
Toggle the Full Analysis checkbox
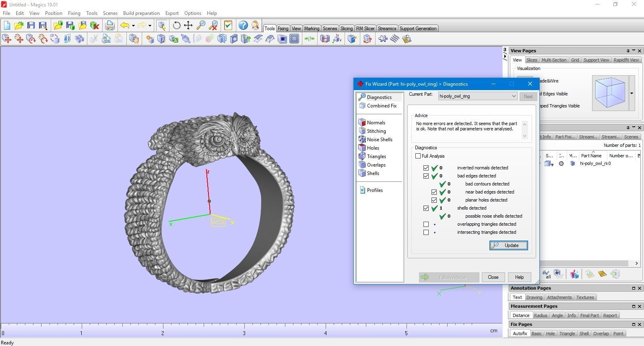click(418, 156)
